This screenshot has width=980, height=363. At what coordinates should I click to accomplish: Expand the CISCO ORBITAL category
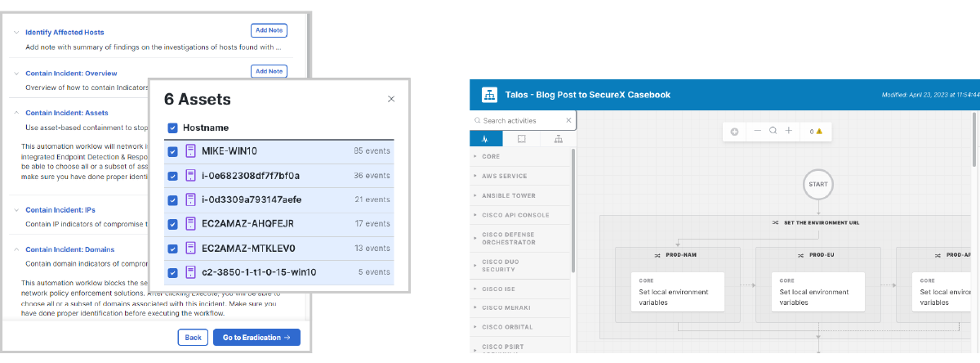click(x=475, y=327)
